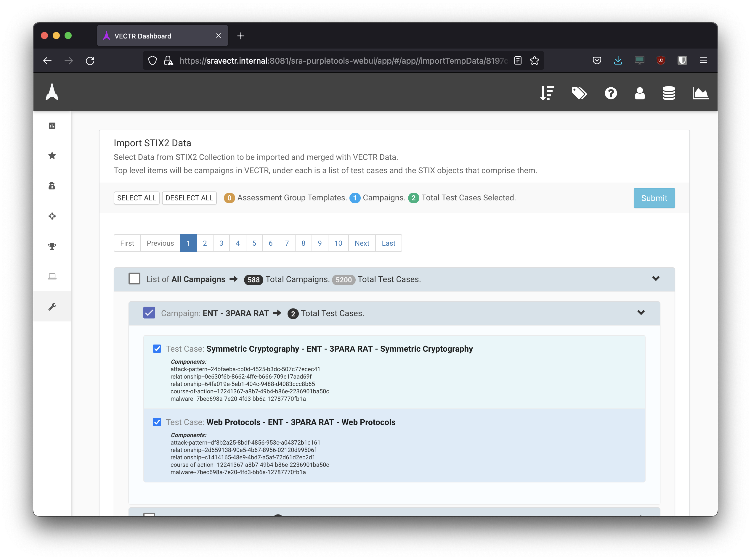Select current page 1 in pagination
The image size is (751, 560).
[188, 243]
